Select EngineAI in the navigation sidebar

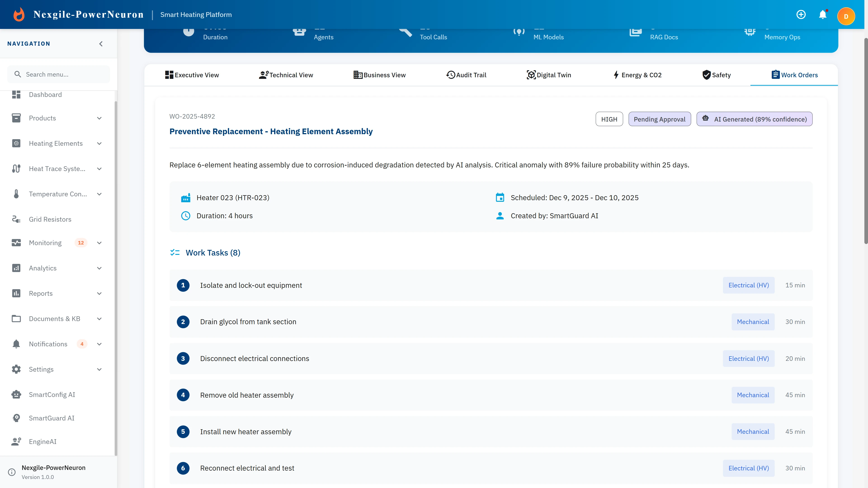point(42,441)
